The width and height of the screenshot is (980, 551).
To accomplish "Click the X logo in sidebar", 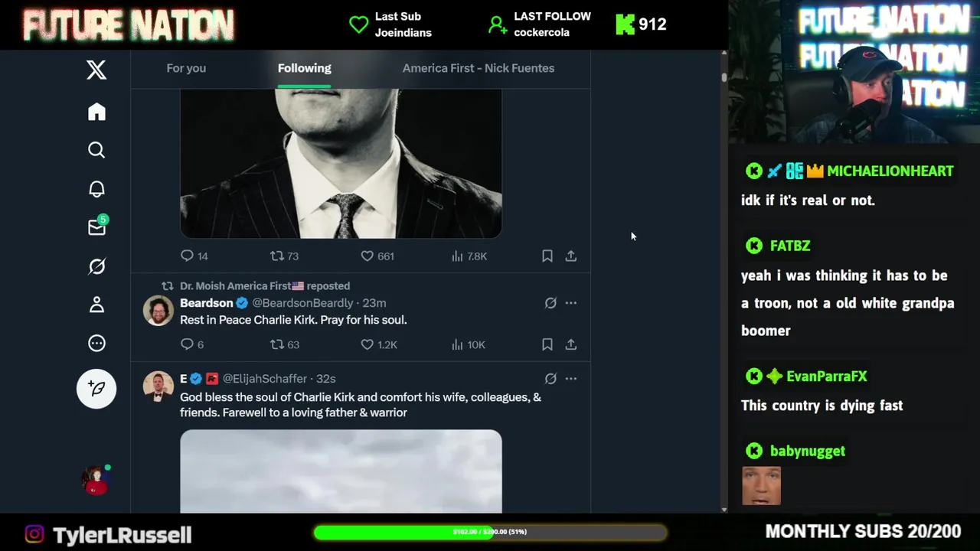I will (x=96, y=70).
